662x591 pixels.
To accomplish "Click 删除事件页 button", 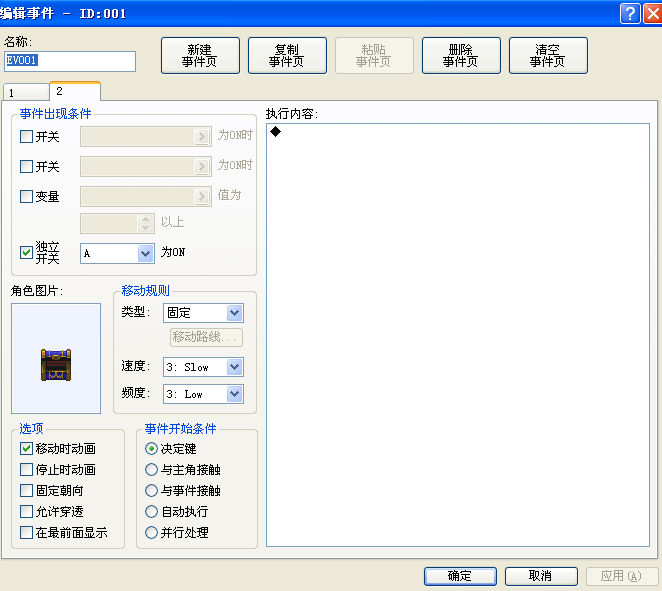I will 461,55.
